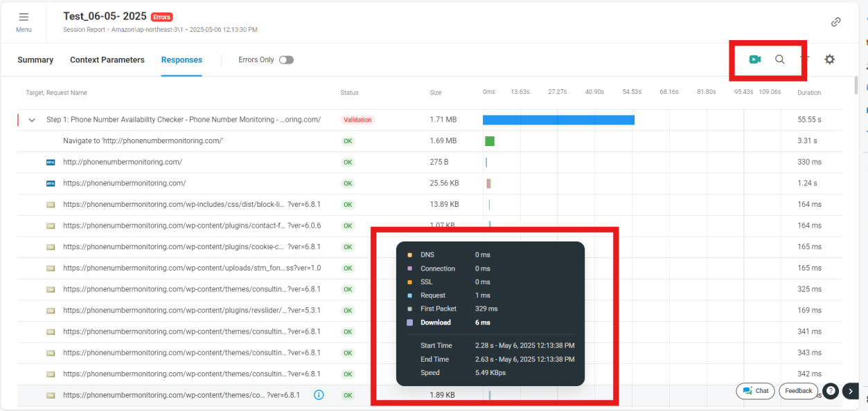Click the black arrow button beside help

[851, 391]
